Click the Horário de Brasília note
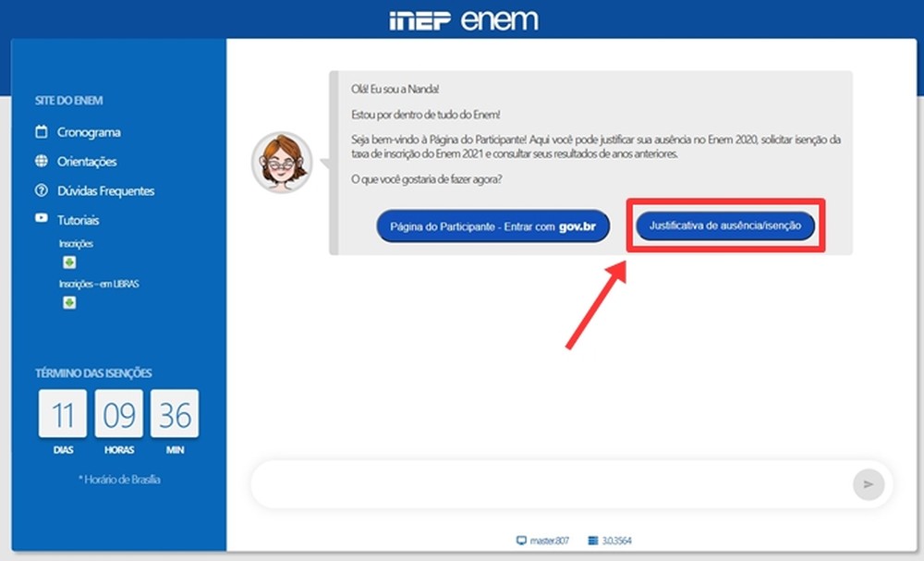The image size is (924, 561). pos(119,479)
